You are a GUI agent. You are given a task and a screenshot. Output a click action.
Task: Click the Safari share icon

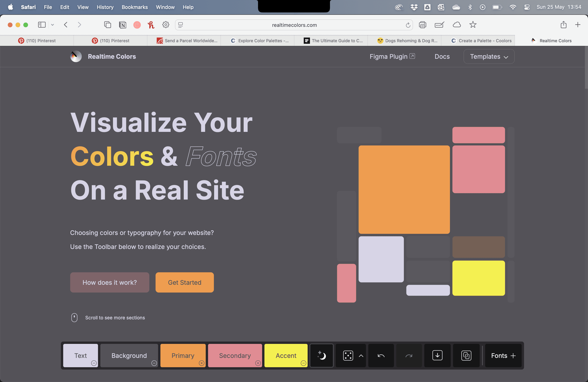tap(563, 25)
